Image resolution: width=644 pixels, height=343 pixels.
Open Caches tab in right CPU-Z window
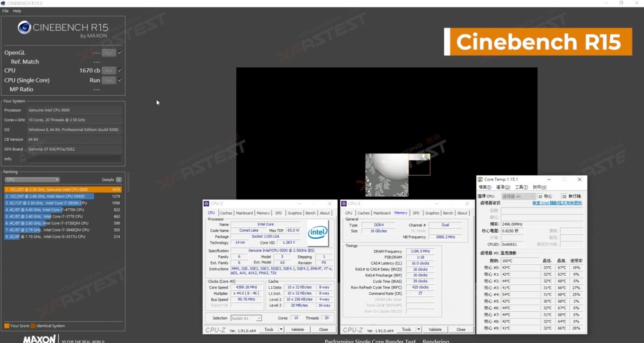(364, 213)
